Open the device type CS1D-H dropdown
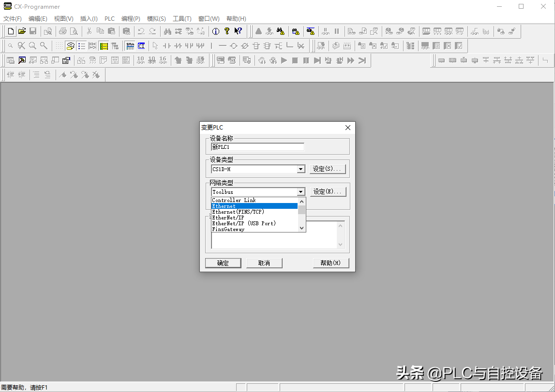This screenshot has width=555, height=392. [x=301, y=169]
